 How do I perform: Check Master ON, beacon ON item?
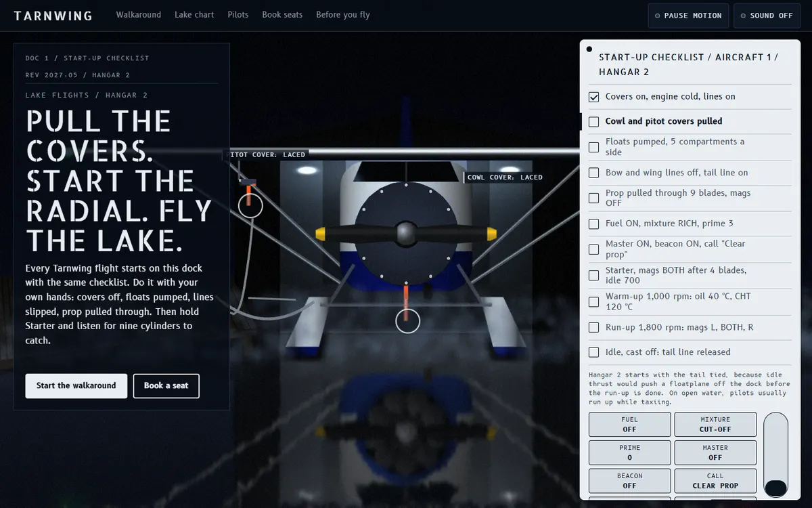click(x=593, y=249)
